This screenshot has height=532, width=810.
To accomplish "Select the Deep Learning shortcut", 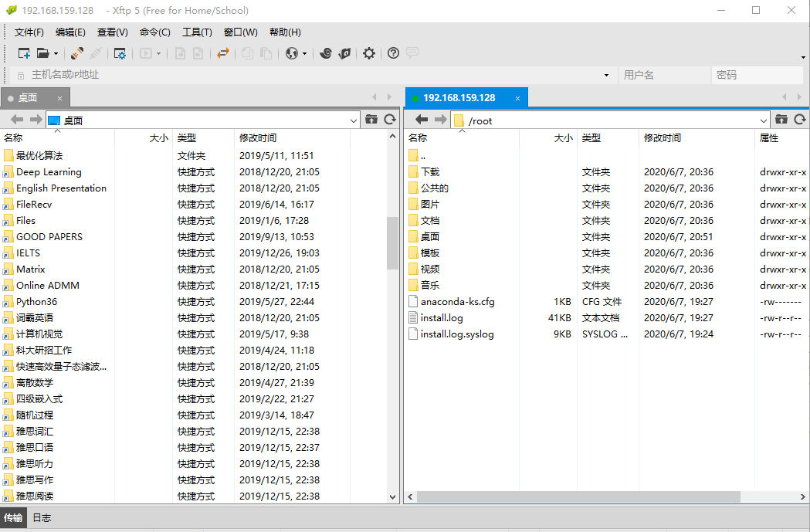I will coord(49,172).
